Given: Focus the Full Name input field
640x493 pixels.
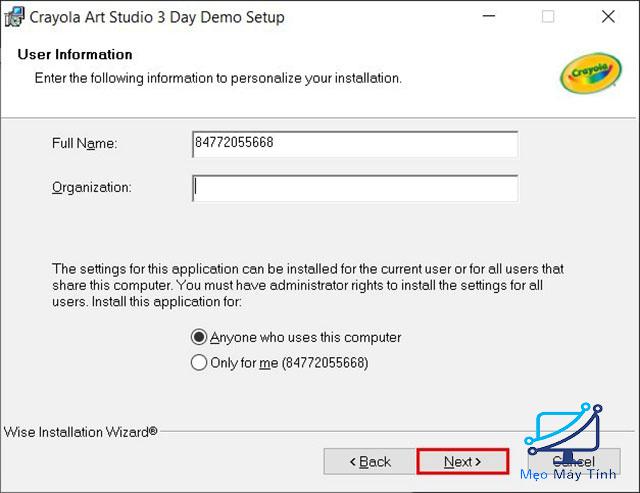Looking at the screenshot, I should coord(355,144).
